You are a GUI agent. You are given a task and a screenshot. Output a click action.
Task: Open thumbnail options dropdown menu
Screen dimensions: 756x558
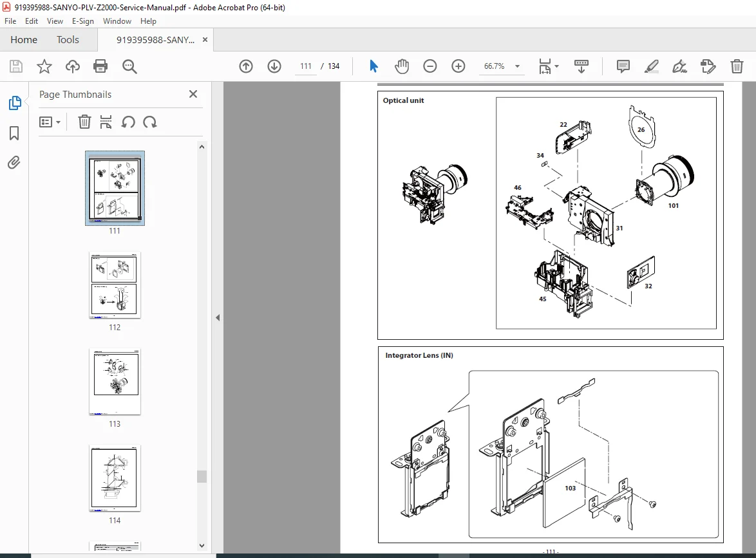coord(50,122)
